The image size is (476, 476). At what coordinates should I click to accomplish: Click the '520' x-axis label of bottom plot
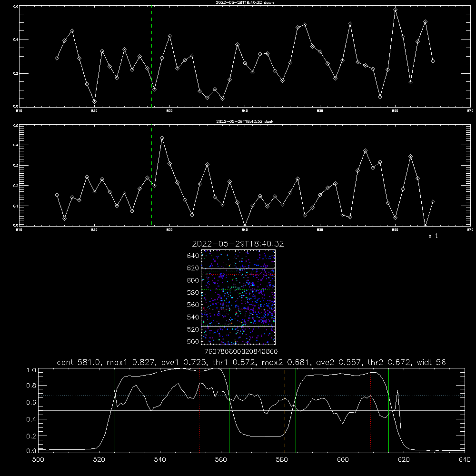tap(99, 460)
